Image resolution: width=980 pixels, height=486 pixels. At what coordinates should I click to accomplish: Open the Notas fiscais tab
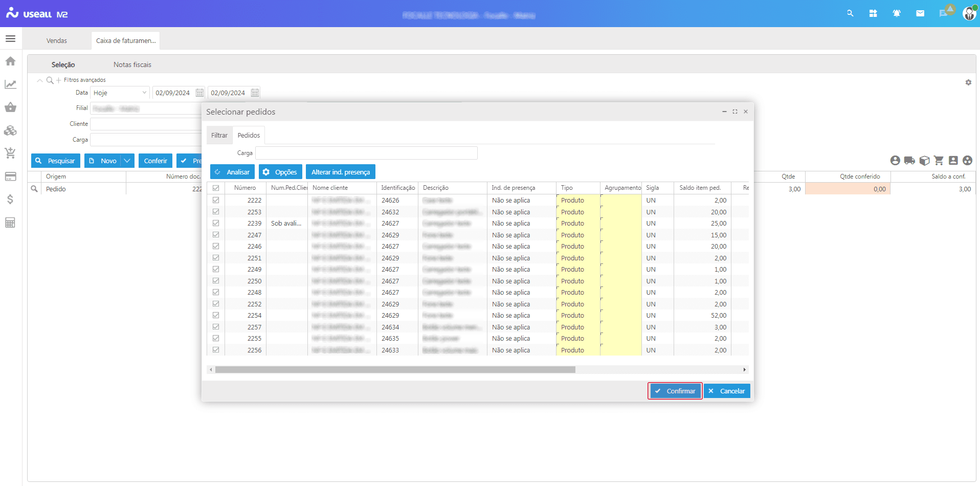[132, 65]
